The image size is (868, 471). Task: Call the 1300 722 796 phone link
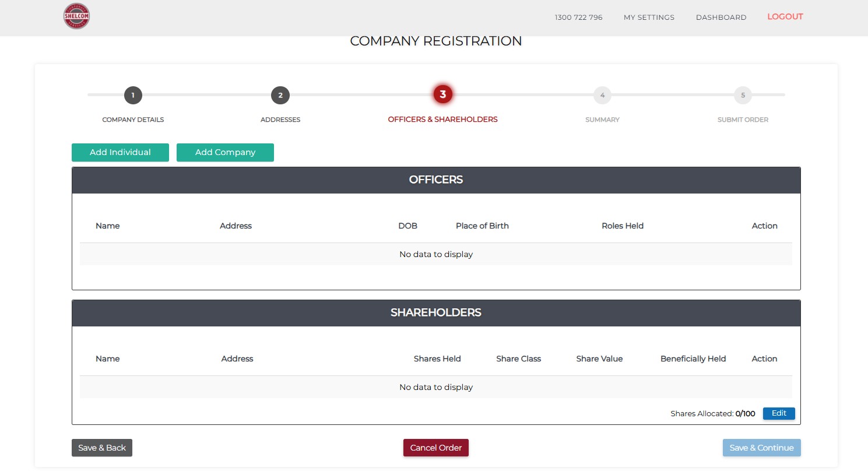(x=578, y=17)
